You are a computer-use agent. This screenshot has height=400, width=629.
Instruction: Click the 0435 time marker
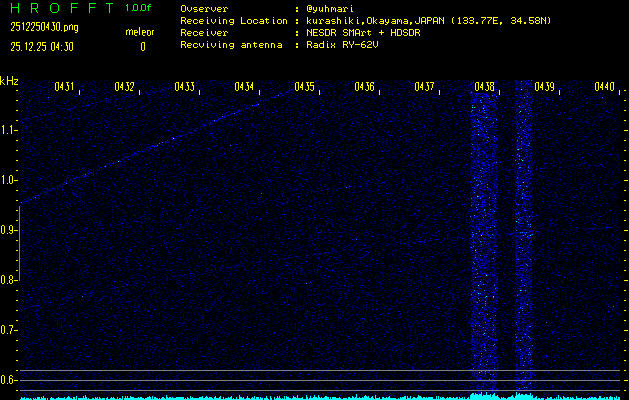click(x=305, y=87)
